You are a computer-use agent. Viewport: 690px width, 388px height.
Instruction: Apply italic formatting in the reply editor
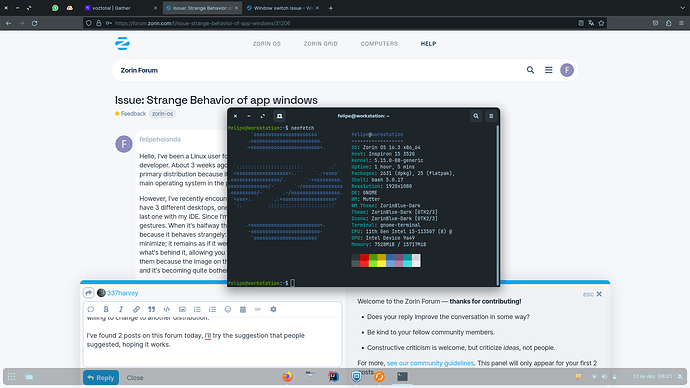pyautogui.click(x=121, y=309)
